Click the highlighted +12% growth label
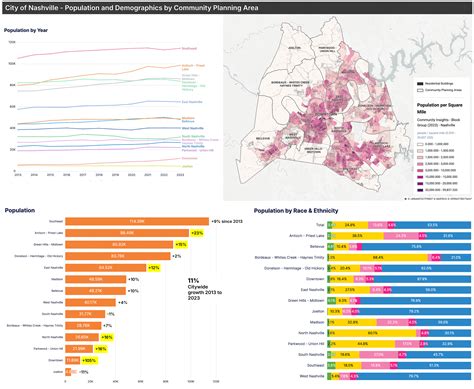 154,268
